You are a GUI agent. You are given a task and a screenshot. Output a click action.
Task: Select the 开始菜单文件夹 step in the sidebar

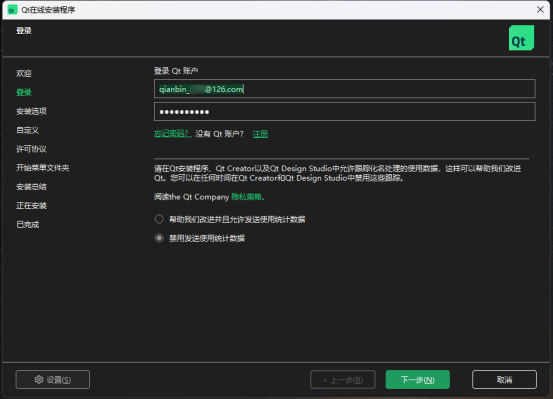(x=43, y=168)
